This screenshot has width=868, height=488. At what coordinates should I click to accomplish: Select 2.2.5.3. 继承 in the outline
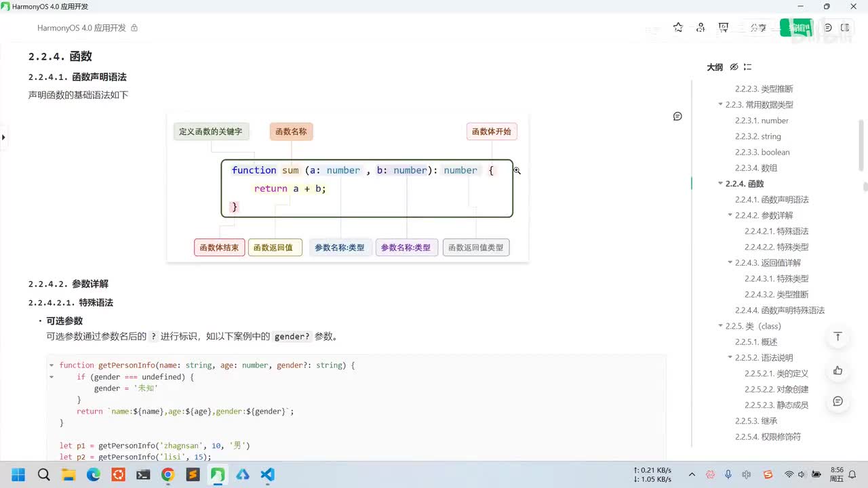pos(756,421)
